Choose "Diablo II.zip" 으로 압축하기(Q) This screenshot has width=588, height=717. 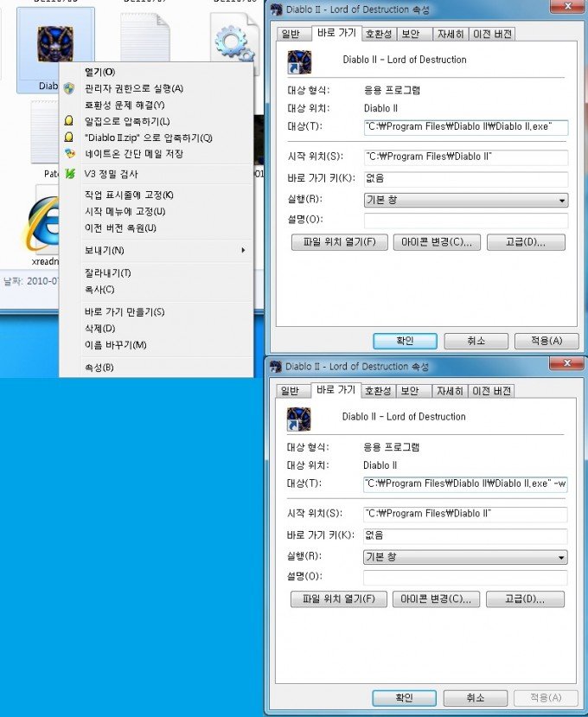tap(149, 138)
